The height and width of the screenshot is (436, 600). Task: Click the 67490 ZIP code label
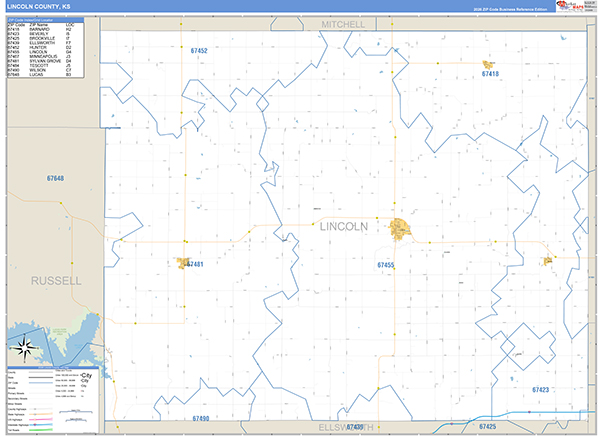pos(201,418)
